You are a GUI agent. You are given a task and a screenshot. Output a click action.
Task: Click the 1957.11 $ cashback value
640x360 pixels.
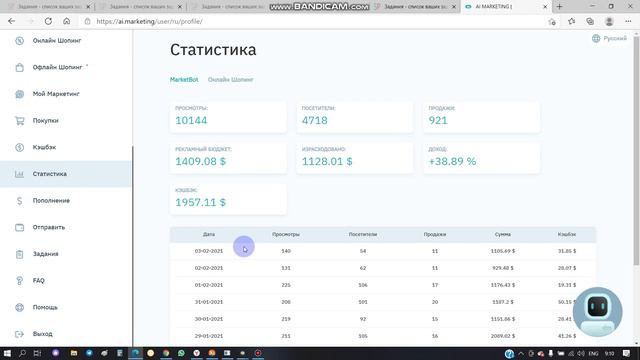pos(200,202)
